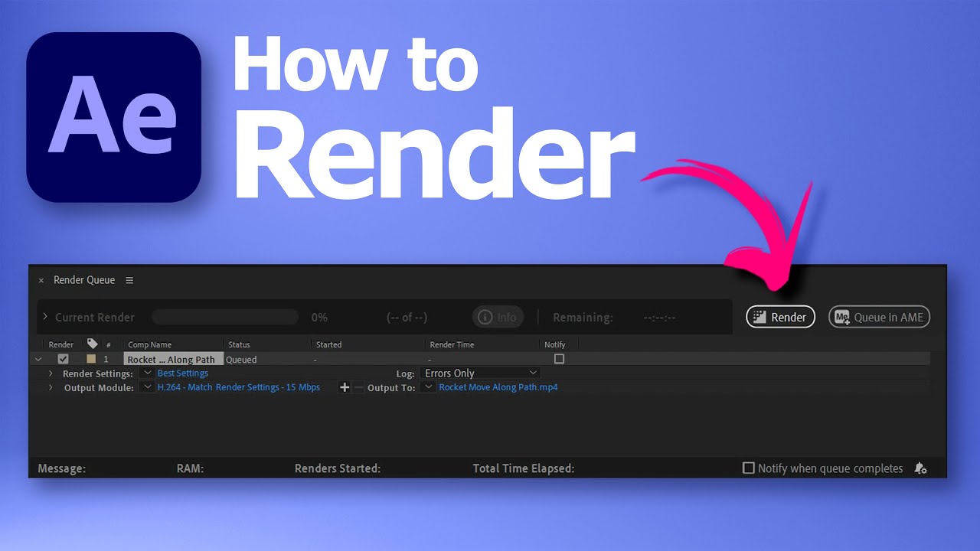Viewport: 980px width, 551px height.
Task: Remove output module with minus icon
Action: click(359, 387)
